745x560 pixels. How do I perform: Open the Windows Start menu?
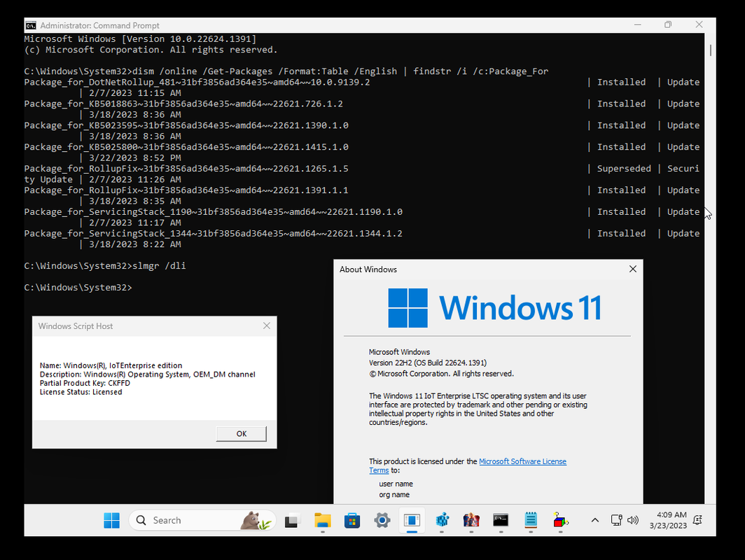[x=111, y=520]
